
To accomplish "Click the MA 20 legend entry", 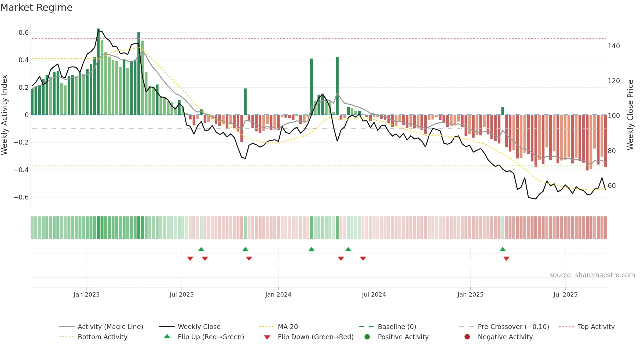I will pyautogui.click(x=279, y=327).
